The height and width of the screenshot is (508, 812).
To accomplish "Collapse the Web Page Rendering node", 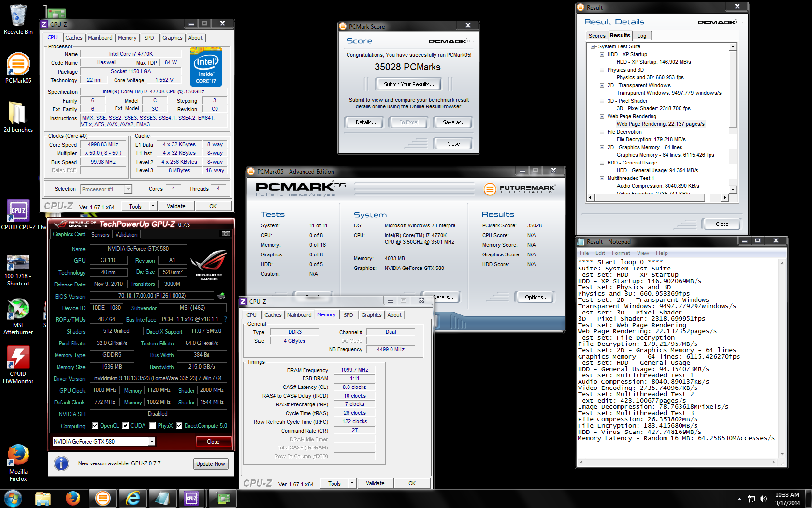I will pyautogui.click(x=602, y=117).
